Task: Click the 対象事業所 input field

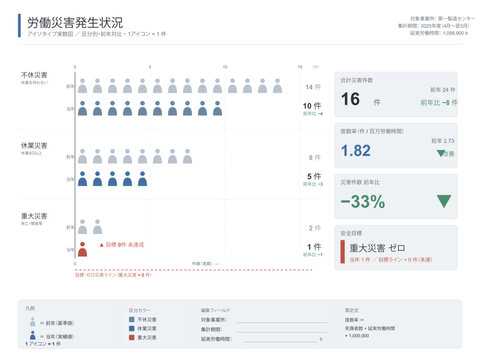Action: click(x=282, y=320)
